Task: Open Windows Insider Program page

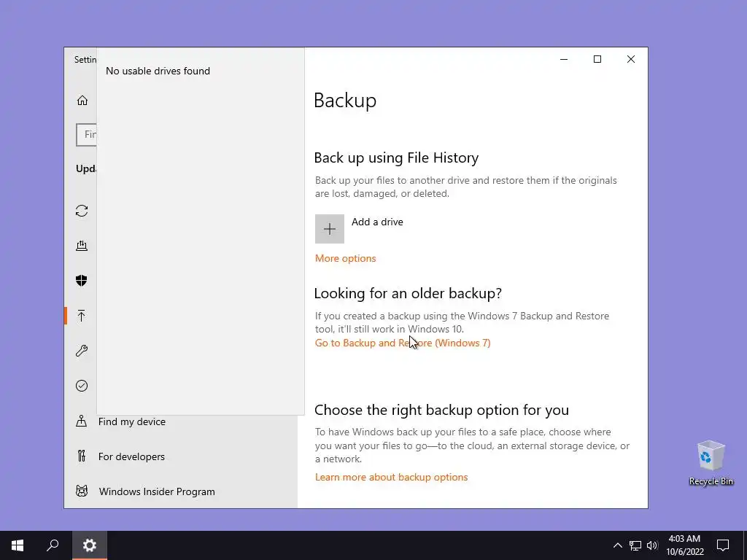Action: click(x=157, y=491)
